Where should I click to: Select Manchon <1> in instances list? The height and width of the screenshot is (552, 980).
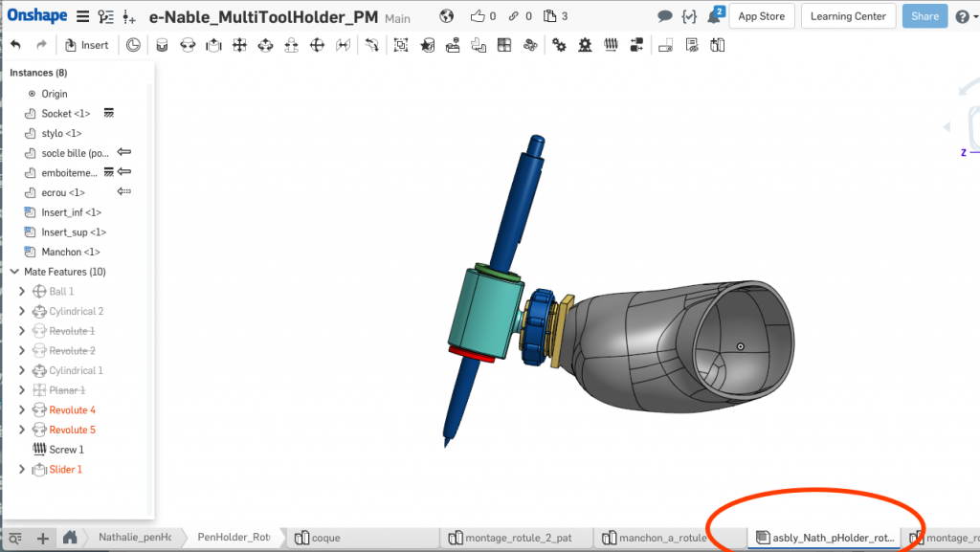pos(70,253)
